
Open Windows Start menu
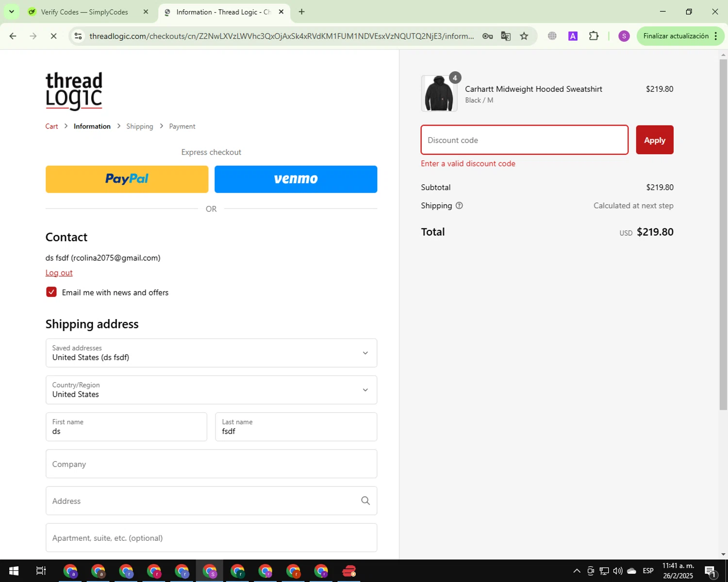point(14,571)
